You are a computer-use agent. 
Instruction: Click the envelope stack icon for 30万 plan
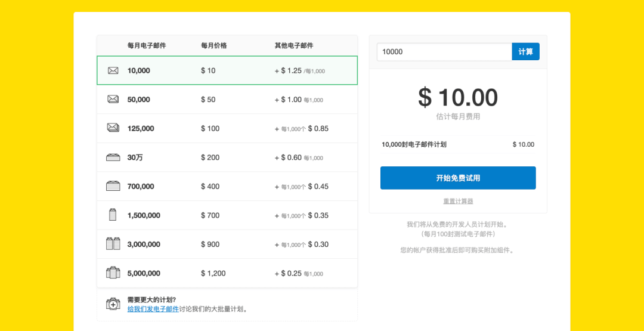[113, 157]
